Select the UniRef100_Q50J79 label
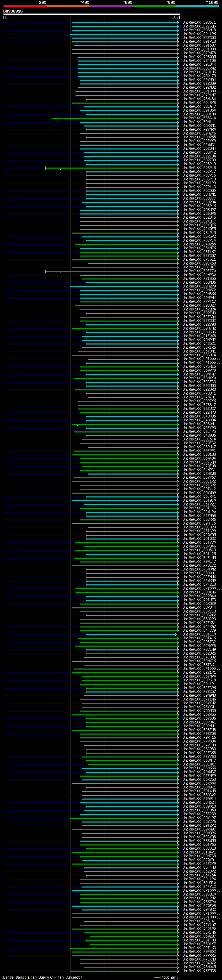The height and width of the screenshot is (980, 222). pyautogui.click(x=199, y=76)
